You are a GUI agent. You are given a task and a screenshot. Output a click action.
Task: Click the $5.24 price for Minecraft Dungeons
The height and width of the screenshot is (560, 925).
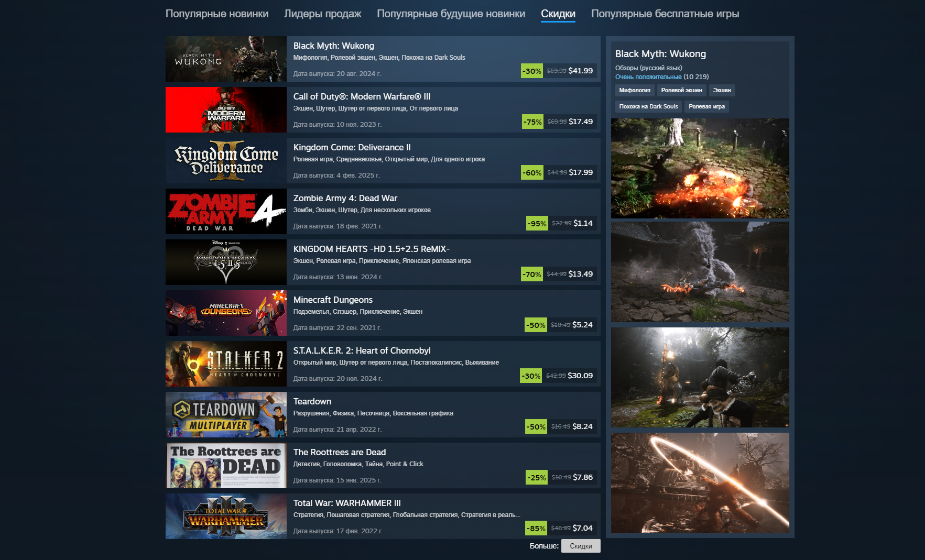pyautogui.click(x=583, y=325)
